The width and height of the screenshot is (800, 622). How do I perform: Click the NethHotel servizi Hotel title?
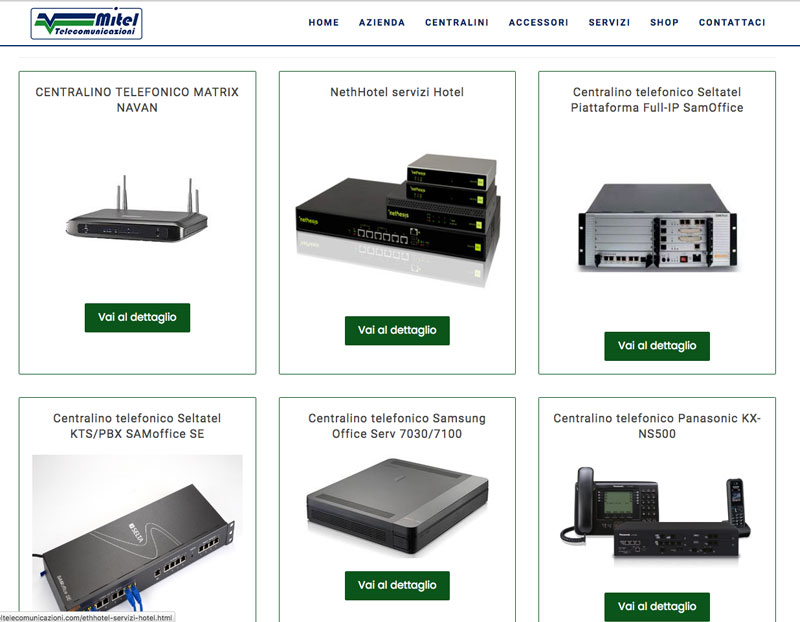coord(397,92)
